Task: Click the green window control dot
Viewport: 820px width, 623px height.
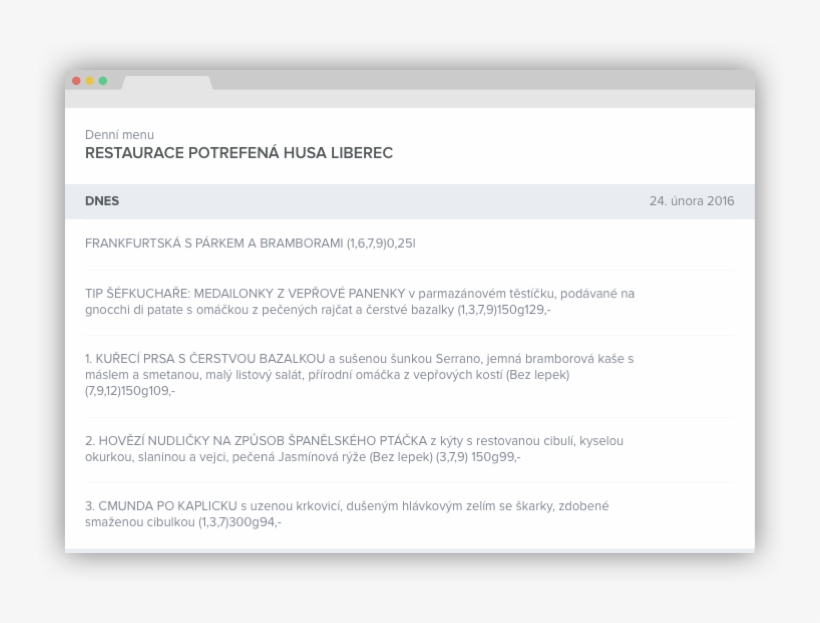Action: tap(101, 80)
